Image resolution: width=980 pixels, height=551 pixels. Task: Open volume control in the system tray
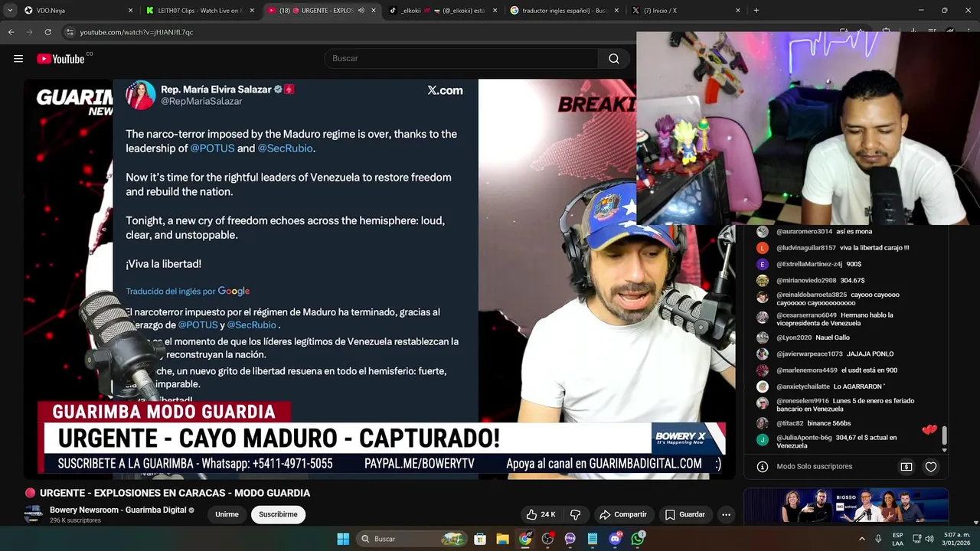pos(931,539)
